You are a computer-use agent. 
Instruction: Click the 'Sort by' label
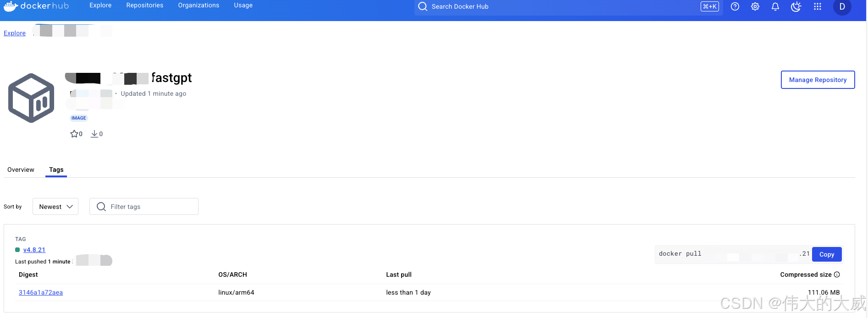13,207
